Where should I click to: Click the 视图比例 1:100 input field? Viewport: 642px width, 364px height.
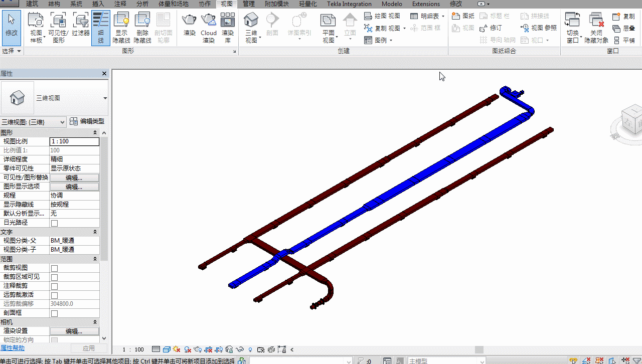[74, 141]
